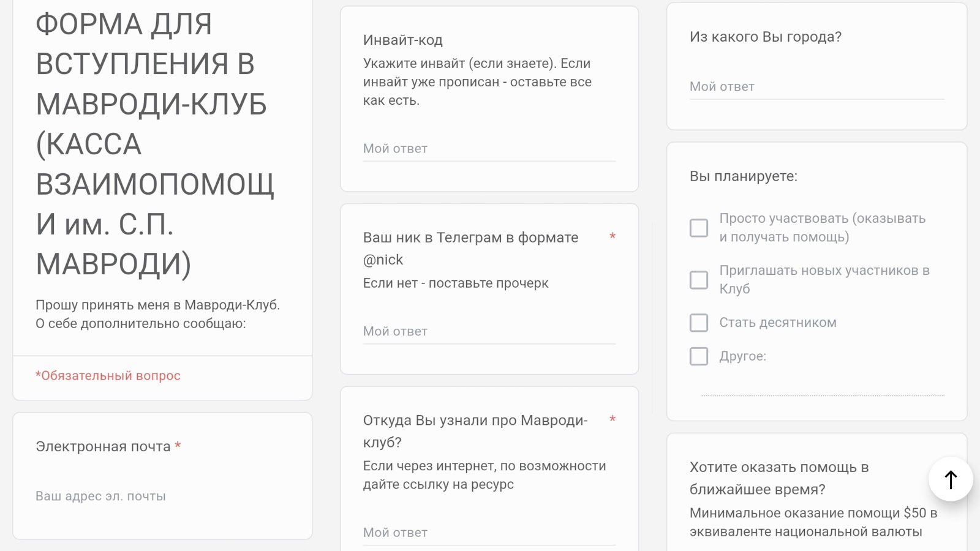The image size is (980, 551).
Task: Click the form title 'ФОРМА ДЛЯ ВСТУПЛЕНИЯ'
Action: (x=155, y=144)
